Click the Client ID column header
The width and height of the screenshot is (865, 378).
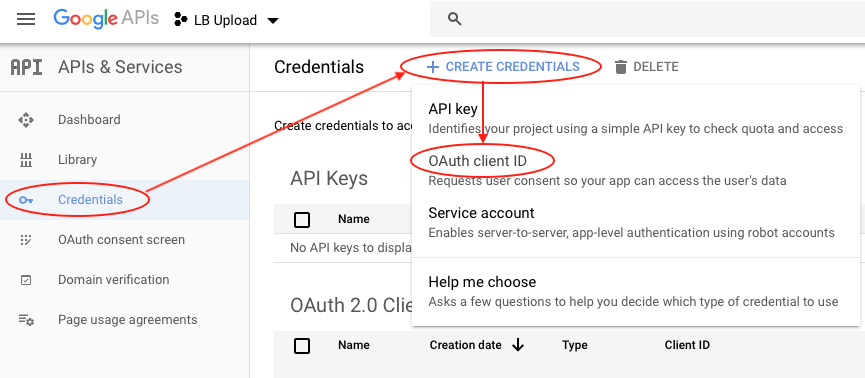687,345
